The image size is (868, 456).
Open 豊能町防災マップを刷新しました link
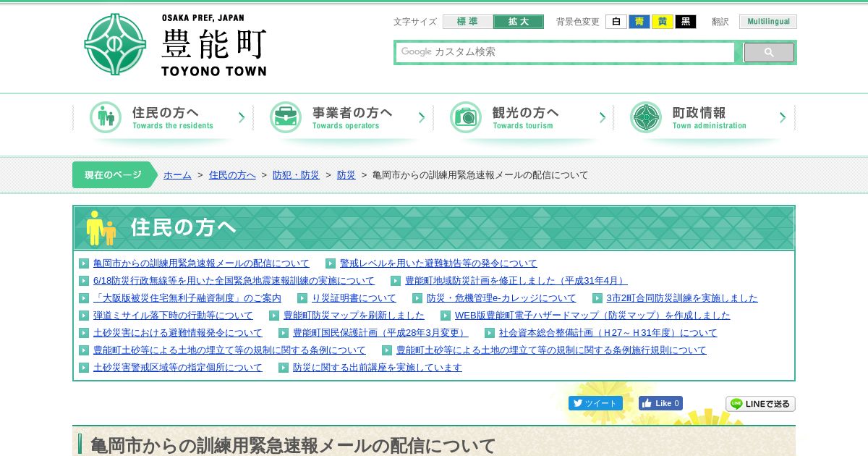(354, 316)
